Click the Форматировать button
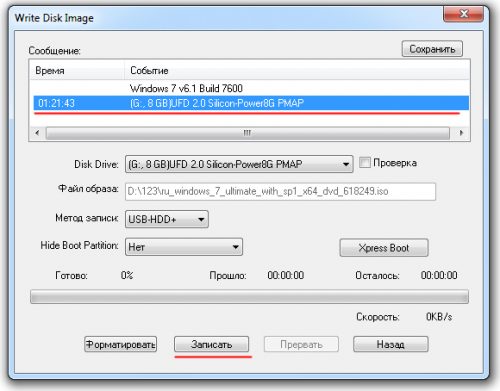The image size is (500, 391). tap(120, 344)
